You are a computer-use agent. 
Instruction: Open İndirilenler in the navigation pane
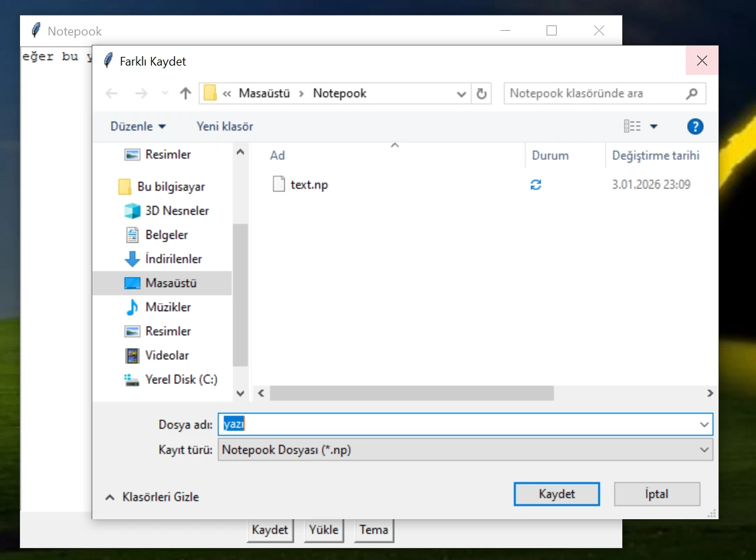point(173,259)
